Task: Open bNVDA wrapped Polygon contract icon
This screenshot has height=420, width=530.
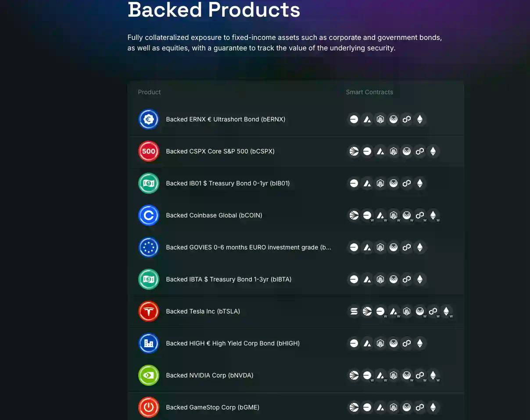Action: tap(420, 375)
